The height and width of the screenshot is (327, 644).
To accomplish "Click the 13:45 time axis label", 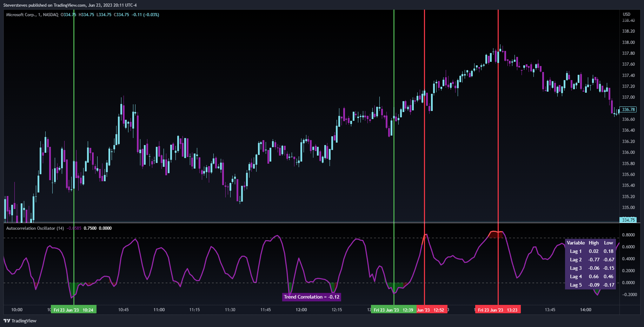I will pyautogui.click(x=550, y=310).
